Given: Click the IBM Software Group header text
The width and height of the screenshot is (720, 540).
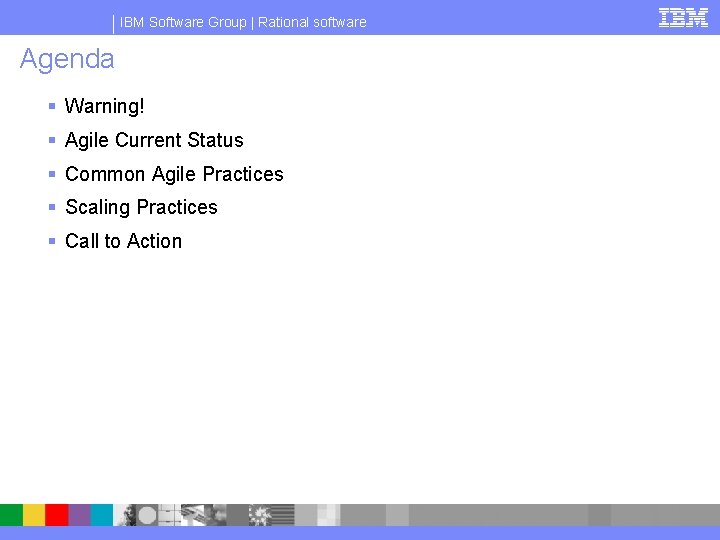Looking at the screenshot, I should [183, 22].
